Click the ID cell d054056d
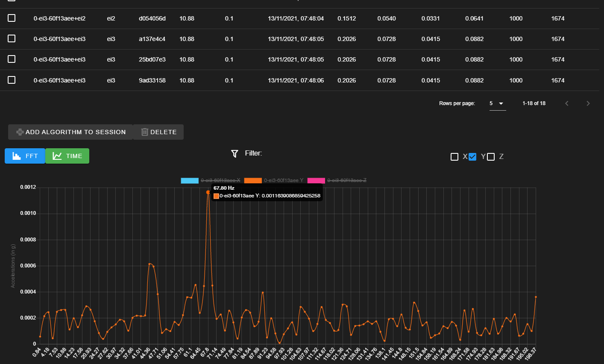 pyautogui.click(x=152, y=18)
